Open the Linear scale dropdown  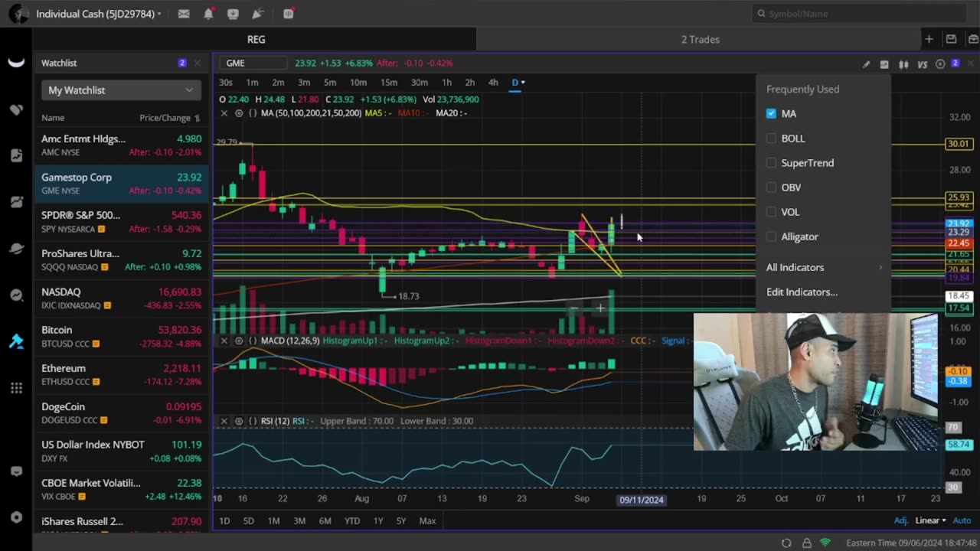pyautogui.click(x=930, y=520)
